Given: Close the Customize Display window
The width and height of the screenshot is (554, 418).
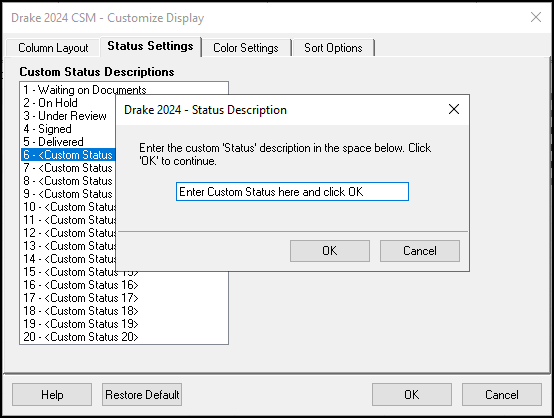Looking at the screenshot, I should pyautogui.click(x=536, y=17).
